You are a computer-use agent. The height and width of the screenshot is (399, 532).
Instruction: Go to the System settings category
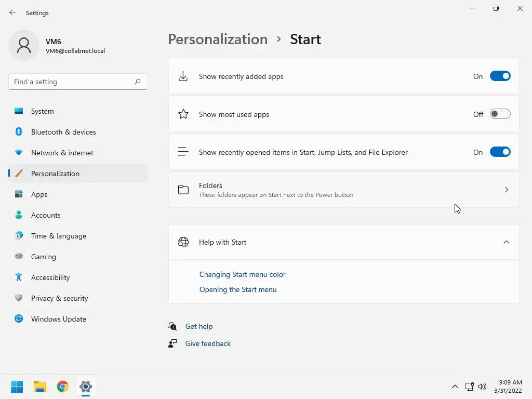point(42,111)
